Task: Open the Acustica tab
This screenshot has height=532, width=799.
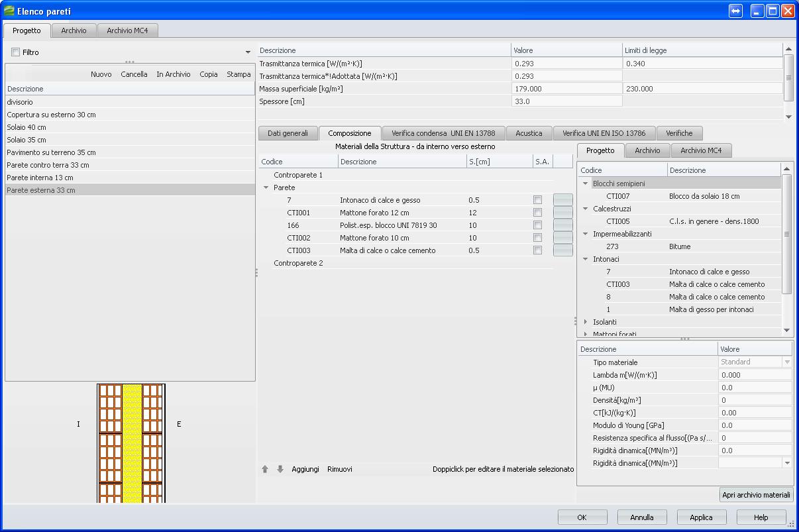Action: tap(529, 133)
